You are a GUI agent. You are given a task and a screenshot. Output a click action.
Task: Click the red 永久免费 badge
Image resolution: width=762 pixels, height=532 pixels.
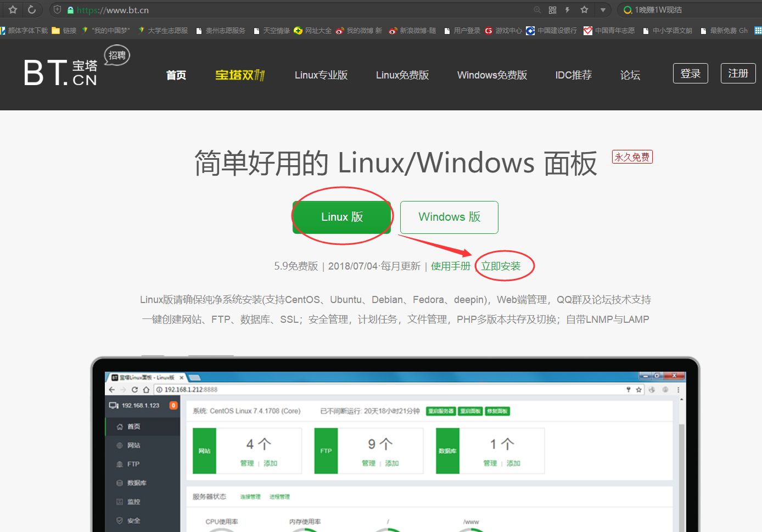point(632,157)
